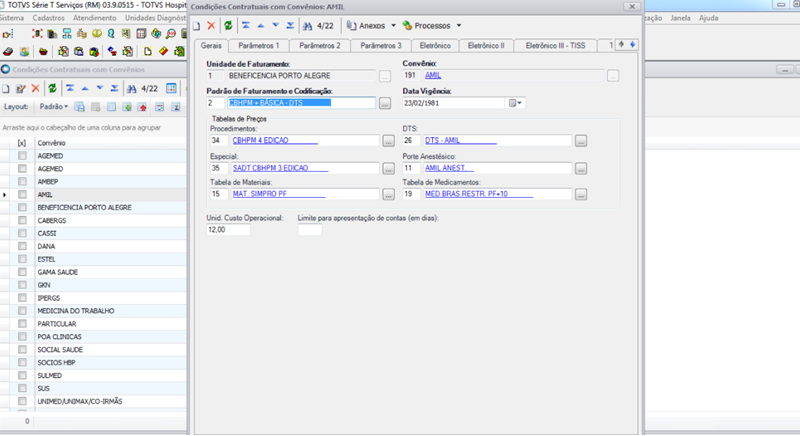Click the save layout icon next to Padrão
The image size is (800, 436).
click(80, 107)
